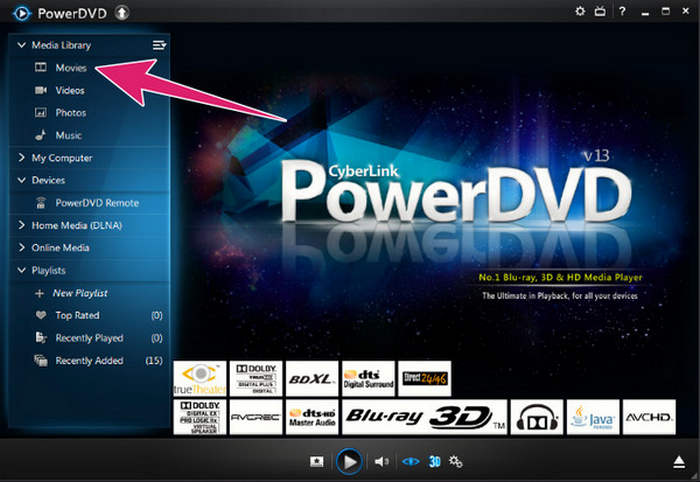700x482 pixels.
Task: Expand the My Computer section
Action: tap(21, 158)
